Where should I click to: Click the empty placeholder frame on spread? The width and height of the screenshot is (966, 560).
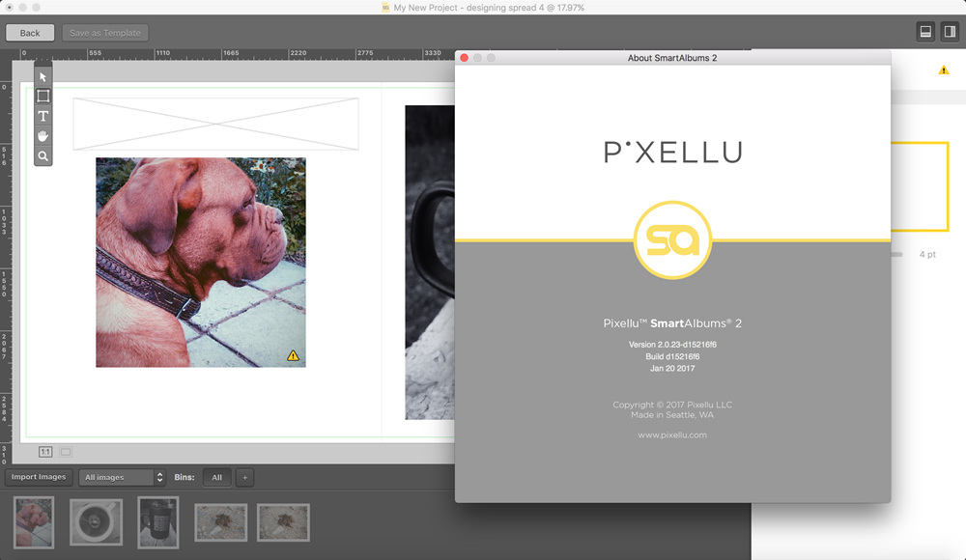tap(215, 124)
